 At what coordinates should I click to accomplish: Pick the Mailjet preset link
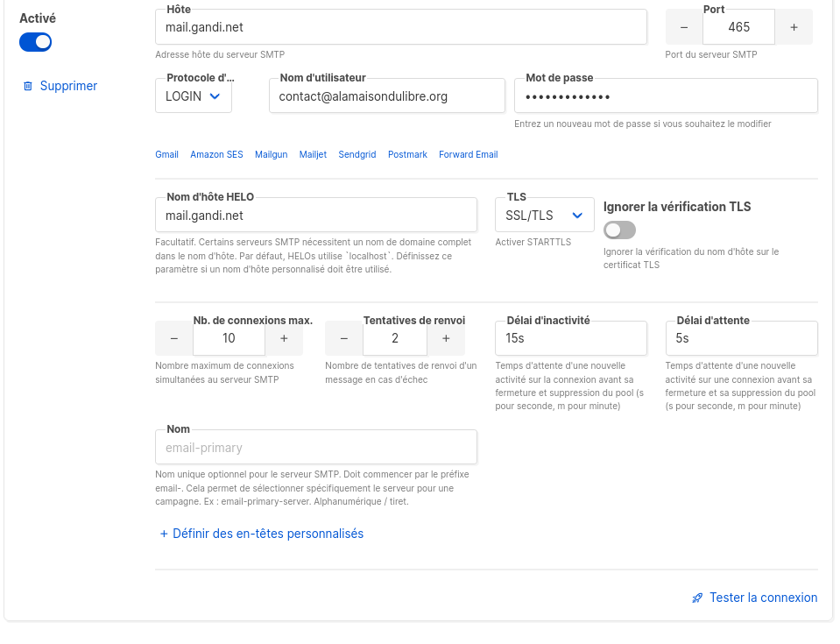coord(313,154)
